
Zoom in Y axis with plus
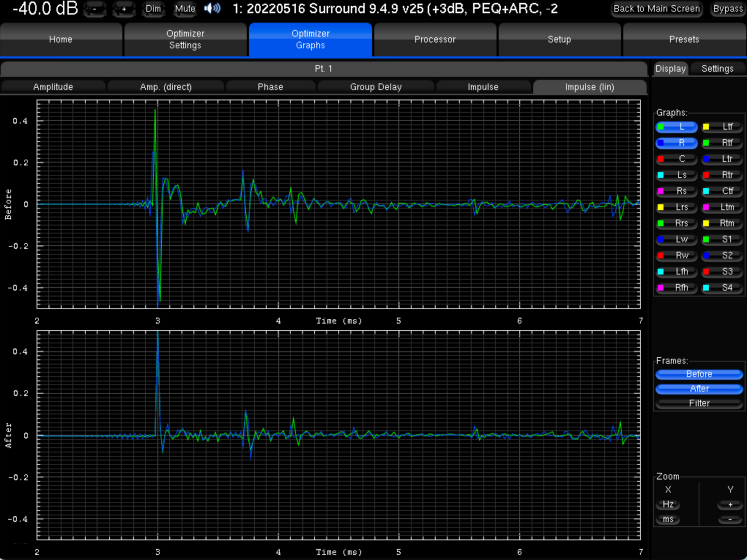pyautogui.click(x=730, y=505)
